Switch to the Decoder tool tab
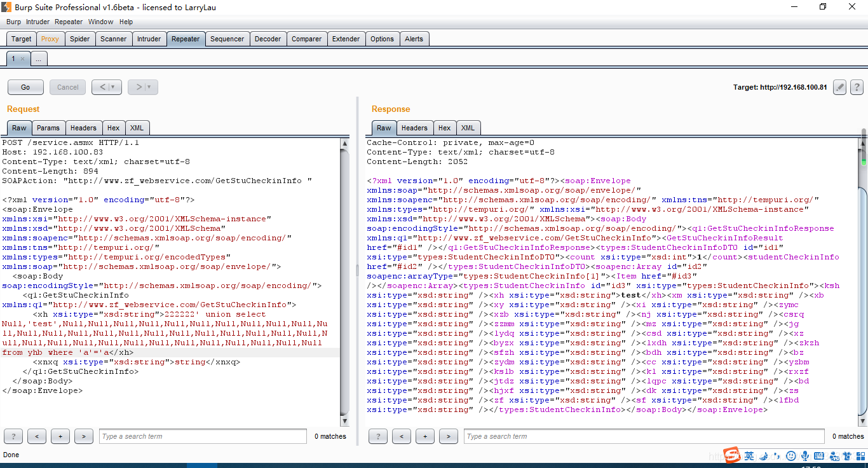This screenshot has width=868, height=468. tap(268, 39)
